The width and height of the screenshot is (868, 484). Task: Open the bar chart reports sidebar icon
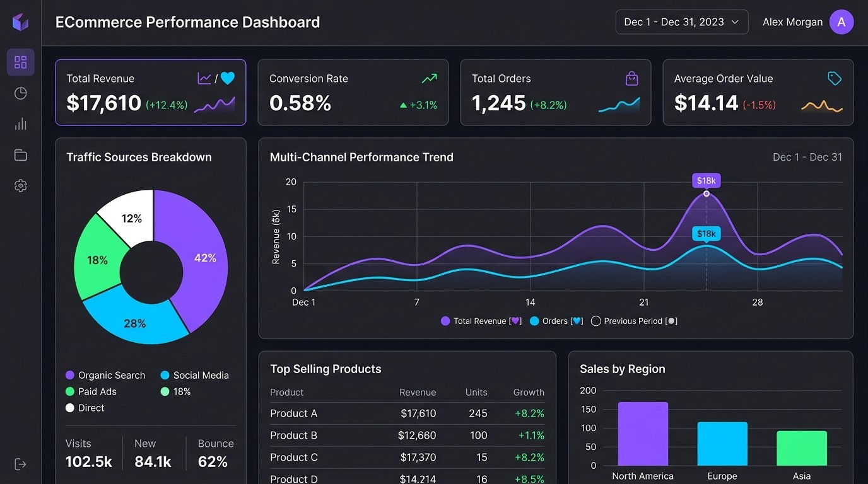21,124
